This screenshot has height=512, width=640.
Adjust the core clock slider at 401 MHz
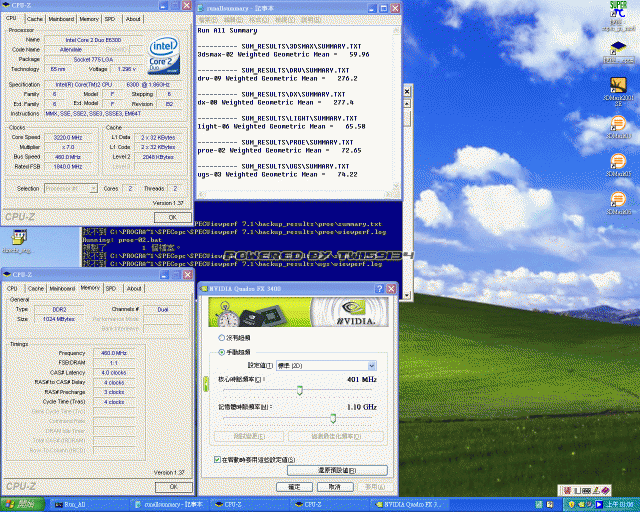click(300, 390)
